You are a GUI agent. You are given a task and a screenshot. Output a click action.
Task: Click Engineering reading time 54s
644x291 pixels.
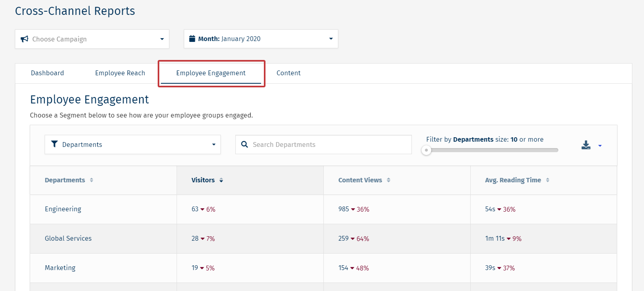490,209
